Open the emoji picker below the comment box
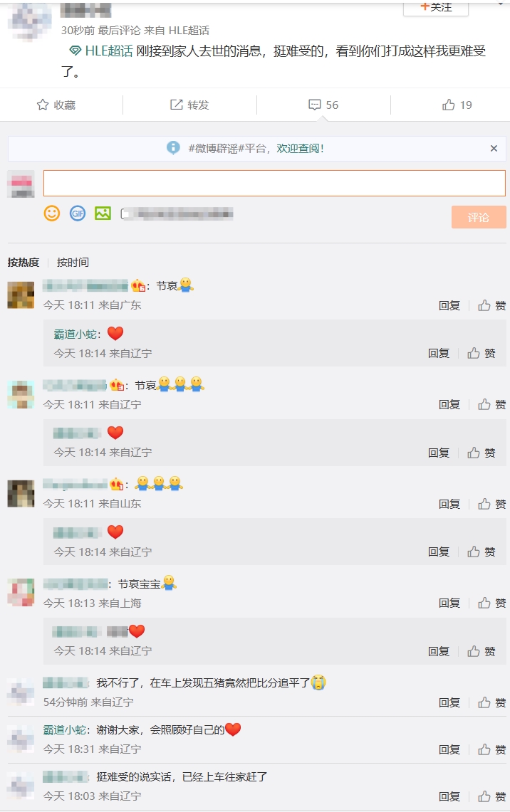This screenshot has width=510, height=812. click(52, 213)
